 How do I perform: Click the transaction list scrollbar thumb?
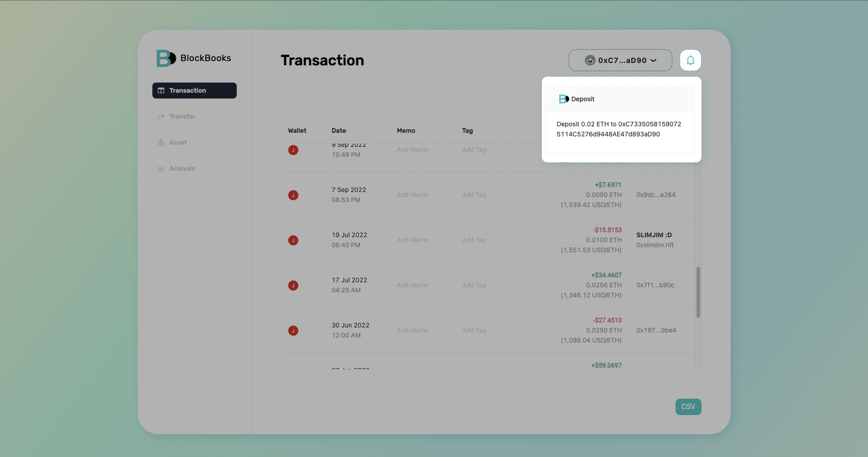(x=698, y=292)
